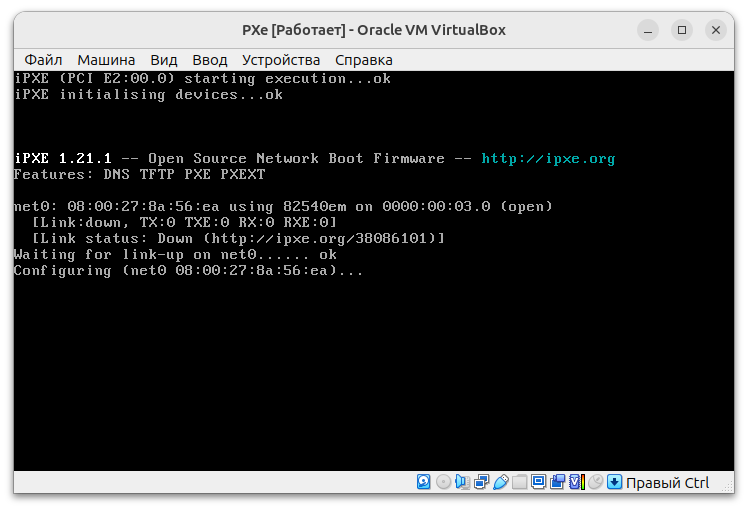
Task: Click the blue host key arrow icon
Action: click(x=614, y=482)
